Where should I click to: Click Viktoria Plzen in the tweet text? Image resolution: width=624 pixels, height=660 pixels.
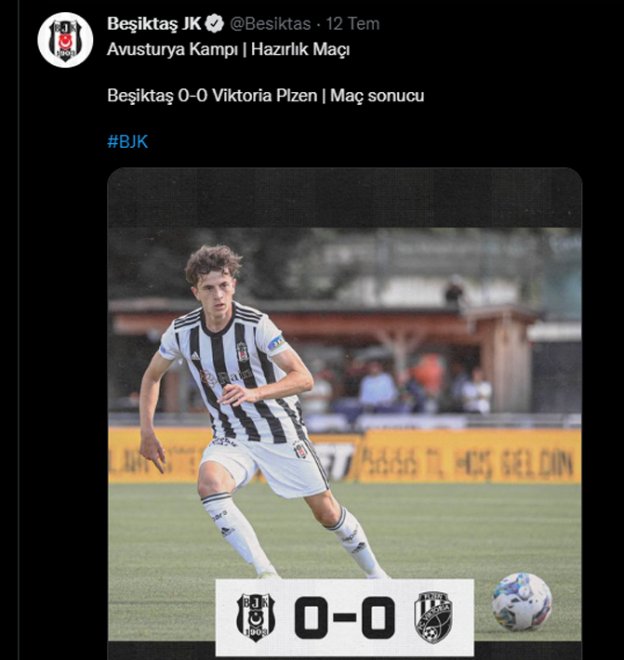(264, 96)
